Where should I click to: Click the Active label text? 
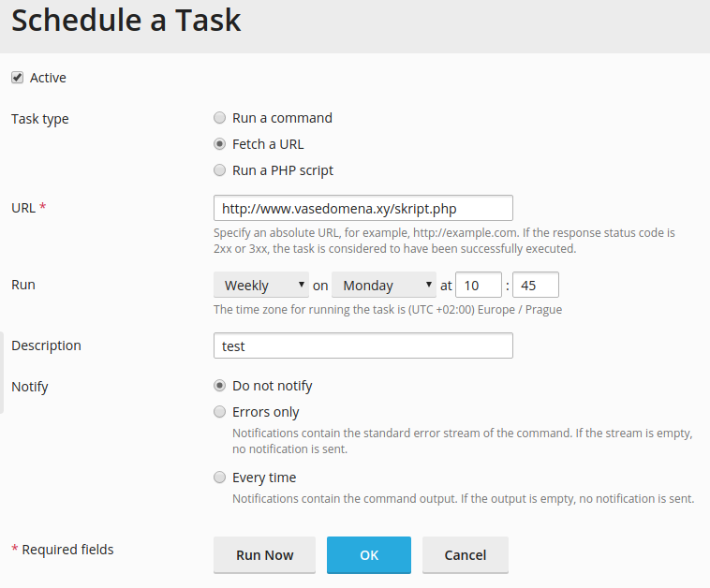click(x=48, y=78)
